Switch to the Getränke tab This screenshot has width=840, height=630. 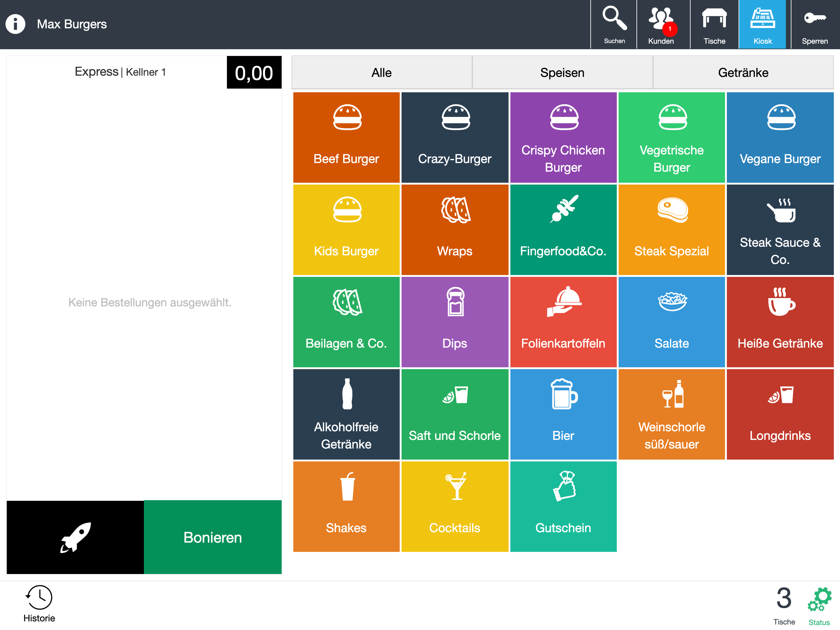coord(743,73)
